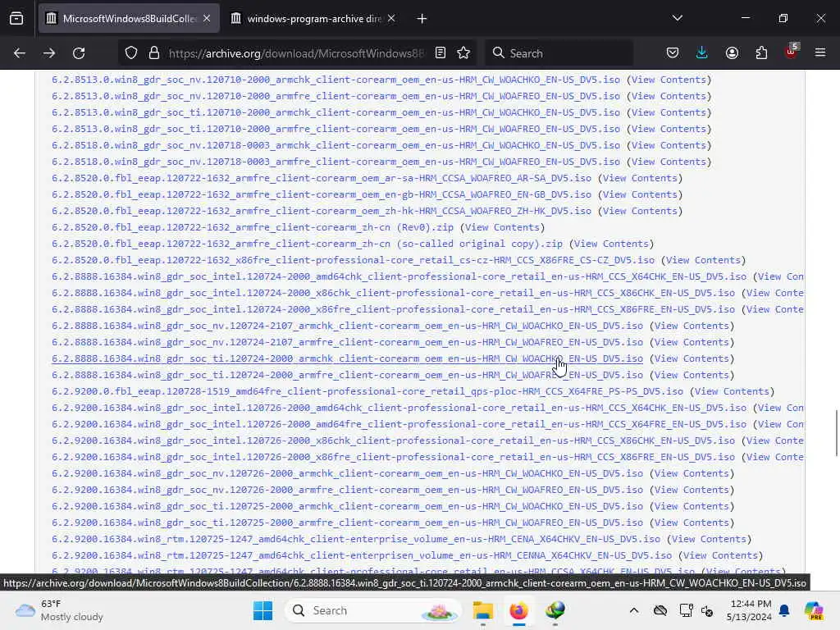Screen dimensions: 840x630
Task: Click Firefox icon in the taskbar
Action: pyautogui.click(x=518, y=610)
